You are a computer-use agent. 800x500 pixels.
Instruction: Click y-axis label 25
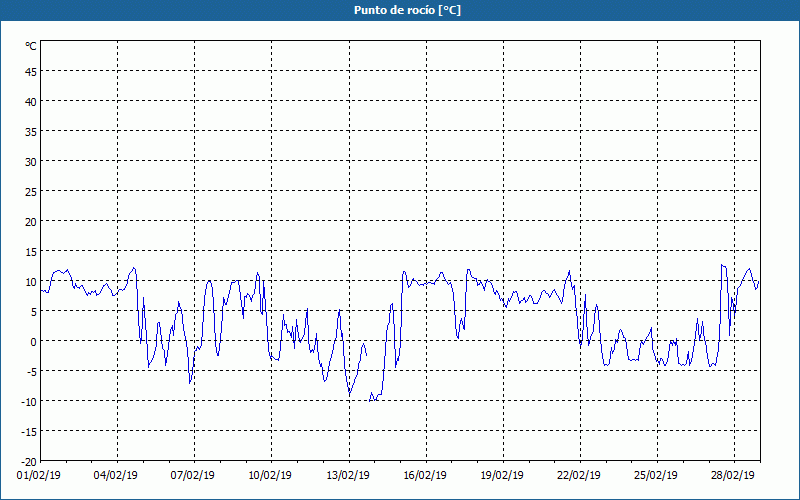pos(31,192)
